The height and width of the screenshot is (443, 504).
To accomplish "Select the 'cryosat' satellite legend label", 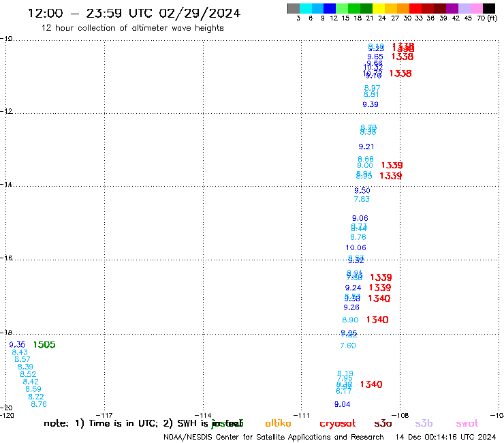I will [338, 424].
